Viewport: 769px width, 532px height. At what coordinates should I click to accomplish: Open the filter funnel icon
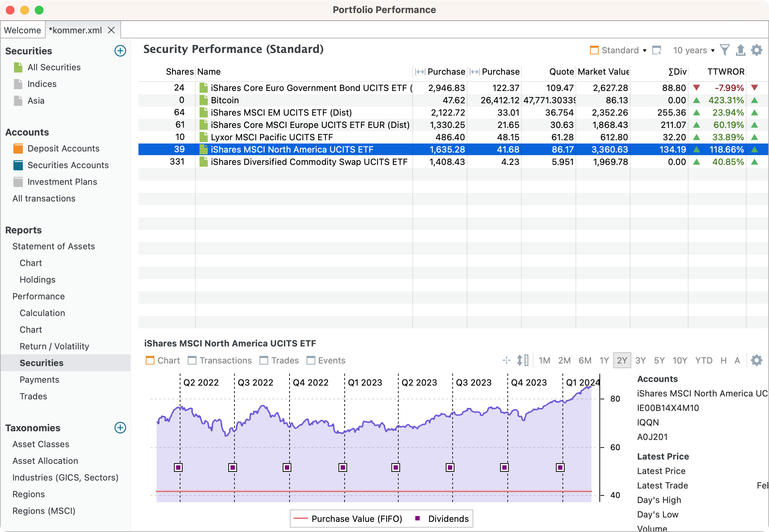[x=724, y=50]
